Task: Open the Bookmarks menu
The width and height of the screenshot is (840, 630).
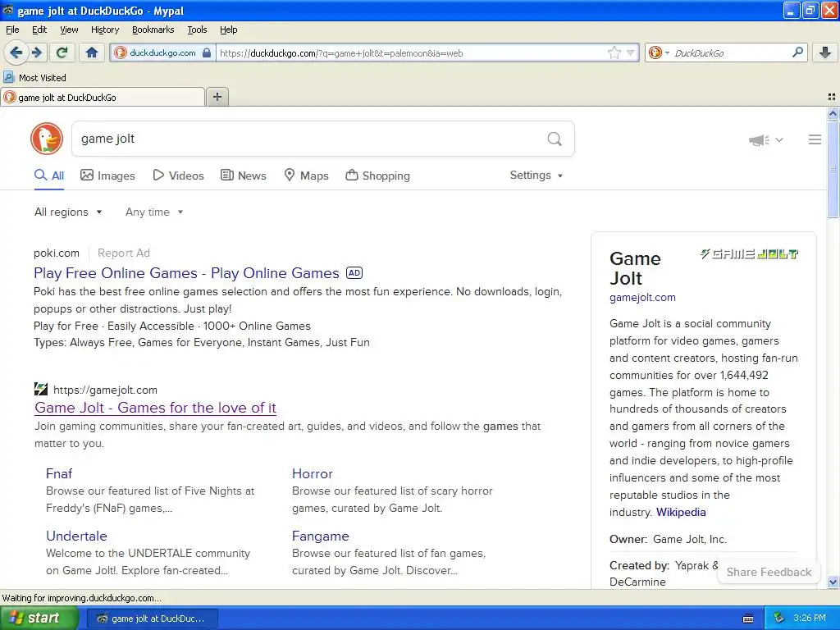Action: click(x=153, y=30)
